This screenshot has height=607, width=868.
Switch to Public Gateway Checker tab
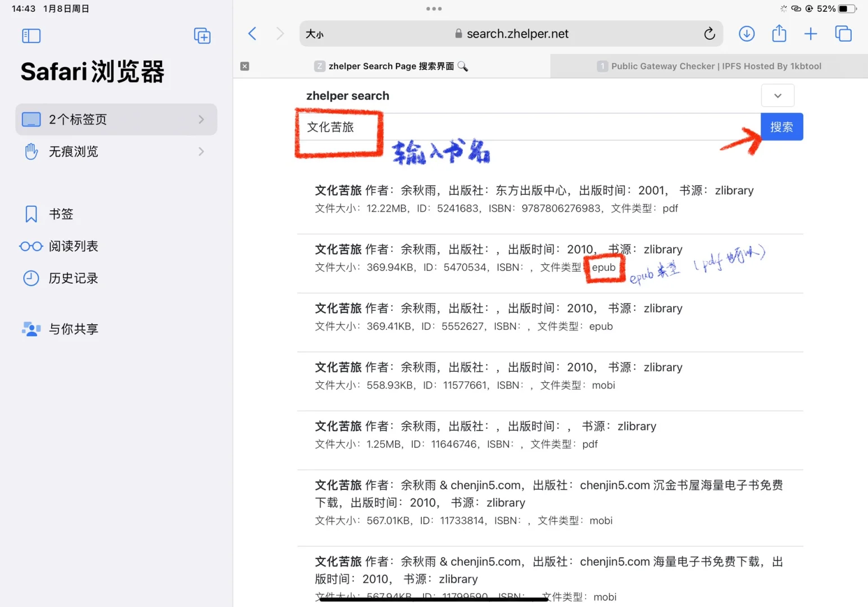click(x=709, y=66)
